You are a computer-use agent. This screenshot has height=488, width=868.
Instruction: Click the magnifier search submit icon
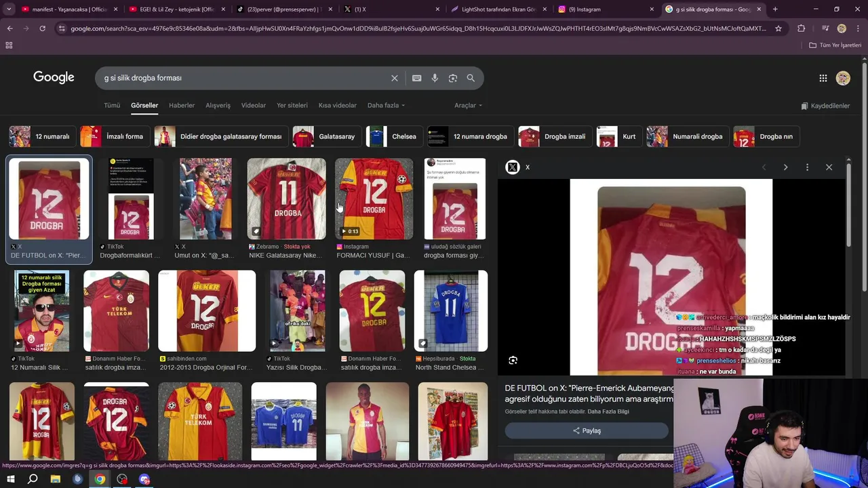[471, 78]
